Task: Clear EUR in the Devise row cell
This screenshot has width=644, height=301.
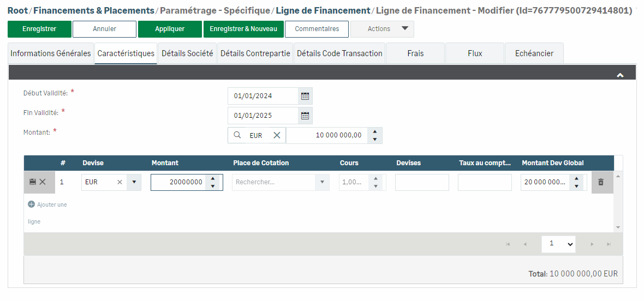Action: point(120,182)
